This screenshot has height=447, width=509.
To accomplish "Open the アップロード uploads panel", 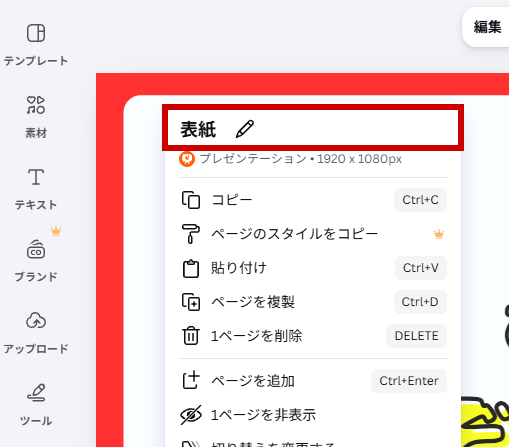I will click(x=36, y=333).
